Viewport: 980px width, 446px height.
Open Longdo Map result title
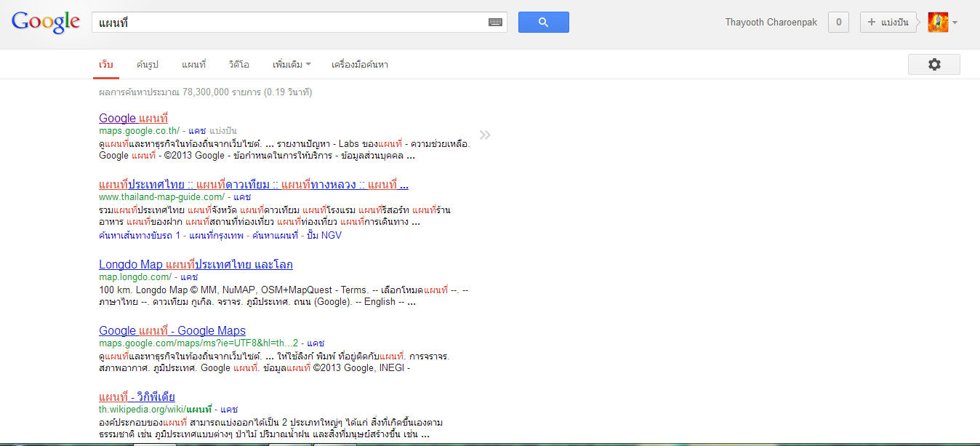coord(196,264)
